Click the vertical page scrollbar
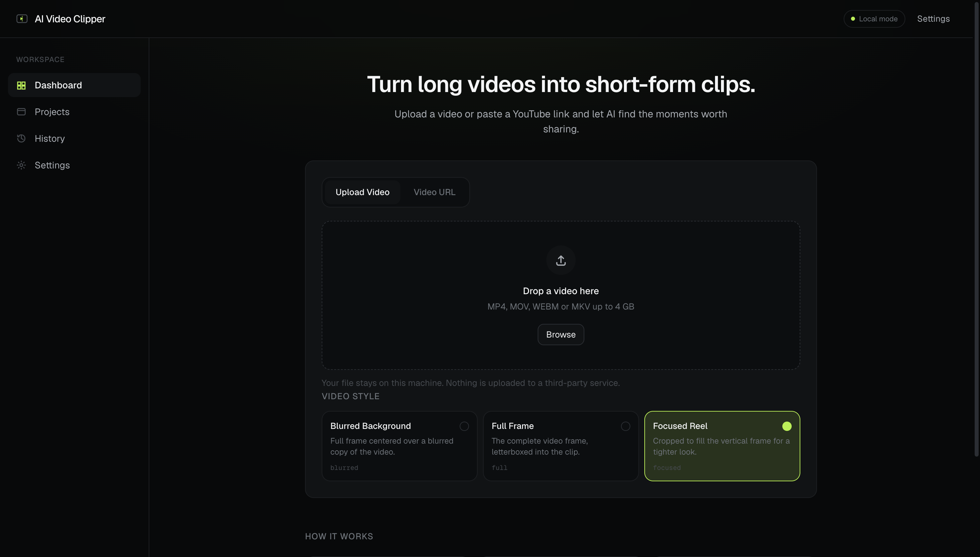 pos(976,229)
